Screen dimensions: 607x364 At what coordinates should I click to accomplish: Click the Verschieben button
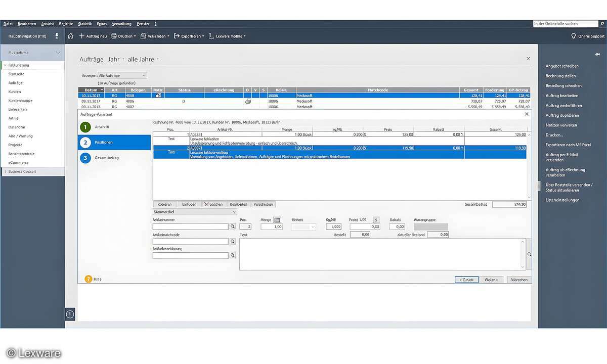(263, 204)
